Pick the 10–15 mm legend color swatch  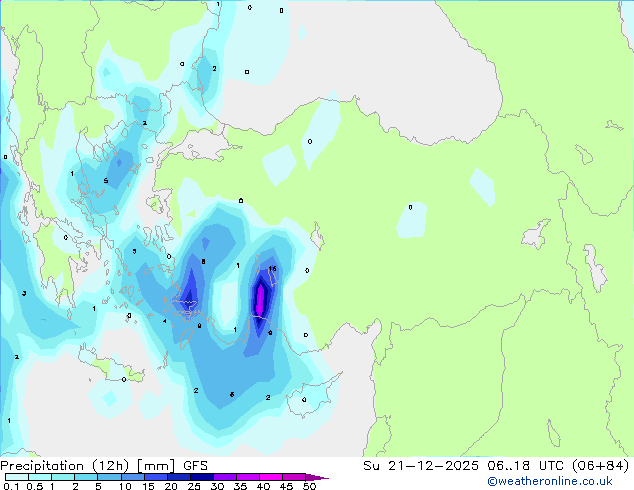pyautogui.click(x=133, y=477)
